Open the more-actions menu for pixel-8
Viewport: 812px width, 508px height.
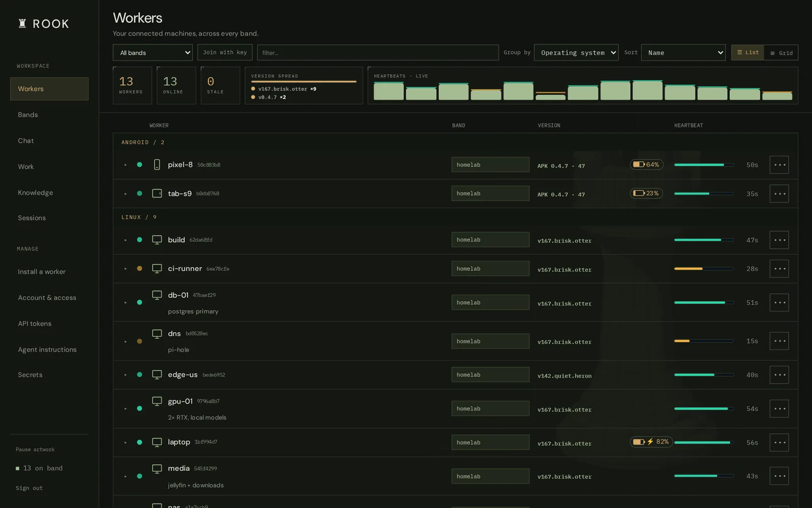(779, 165)
